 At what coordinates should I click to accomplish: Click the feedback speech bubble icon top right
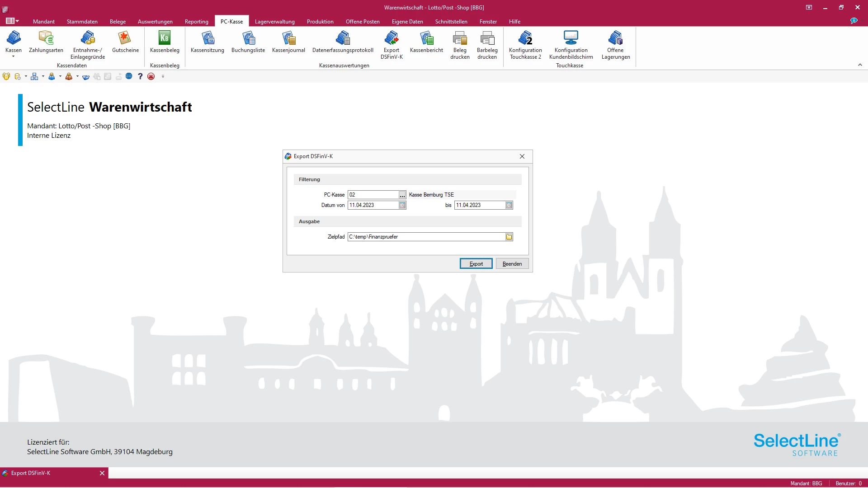(x=854, y=21)
